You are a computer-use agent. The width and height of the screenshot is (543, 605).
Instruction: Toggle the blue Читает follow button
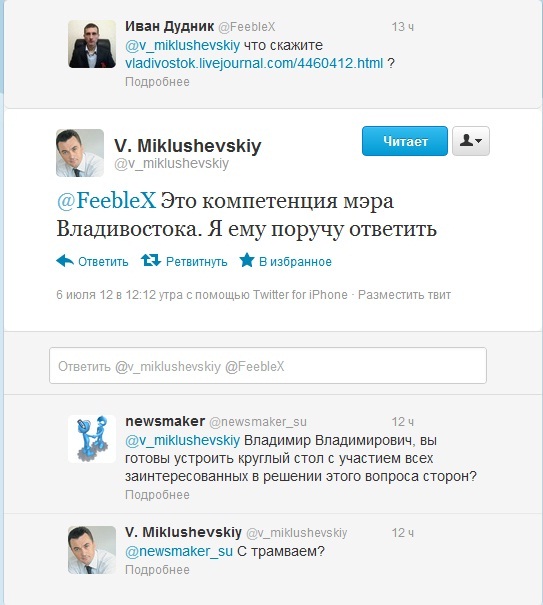[405, 141]
